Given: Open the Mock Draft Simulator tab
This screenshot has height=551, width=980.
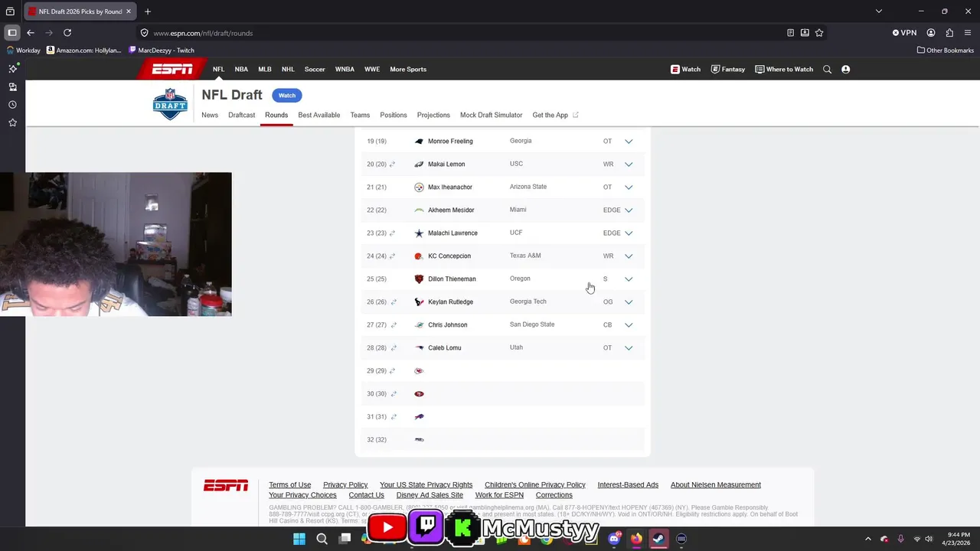Looking at the screenshot, I should tap(491, 115).
